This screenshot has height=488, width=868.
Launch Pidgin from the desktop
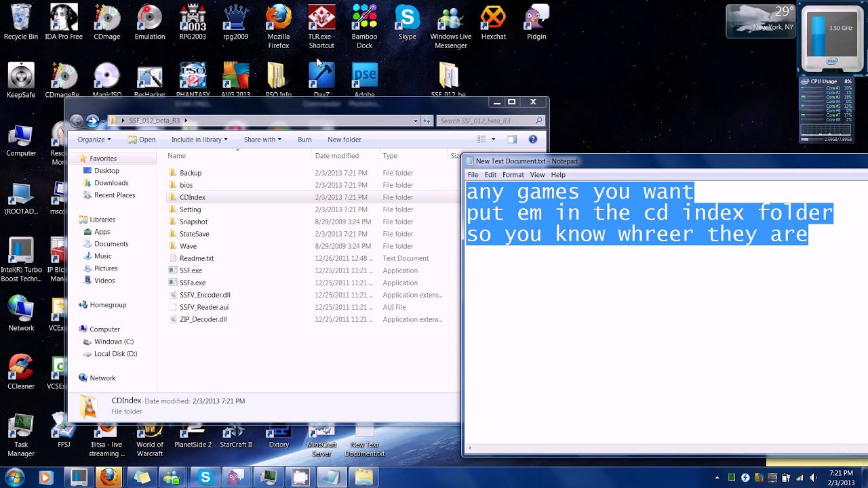point(536,22)
